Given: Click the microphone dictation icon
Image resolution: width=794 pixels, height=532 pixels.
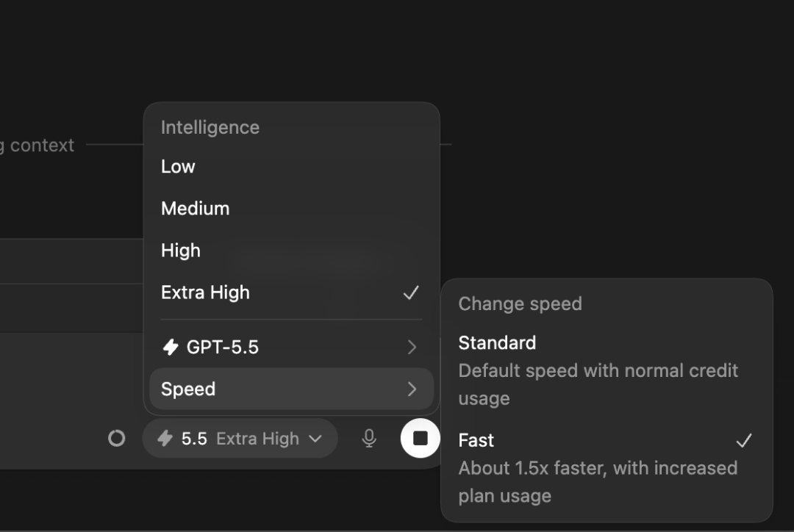Looking at the screenshot, I should [x=369, y=439].
